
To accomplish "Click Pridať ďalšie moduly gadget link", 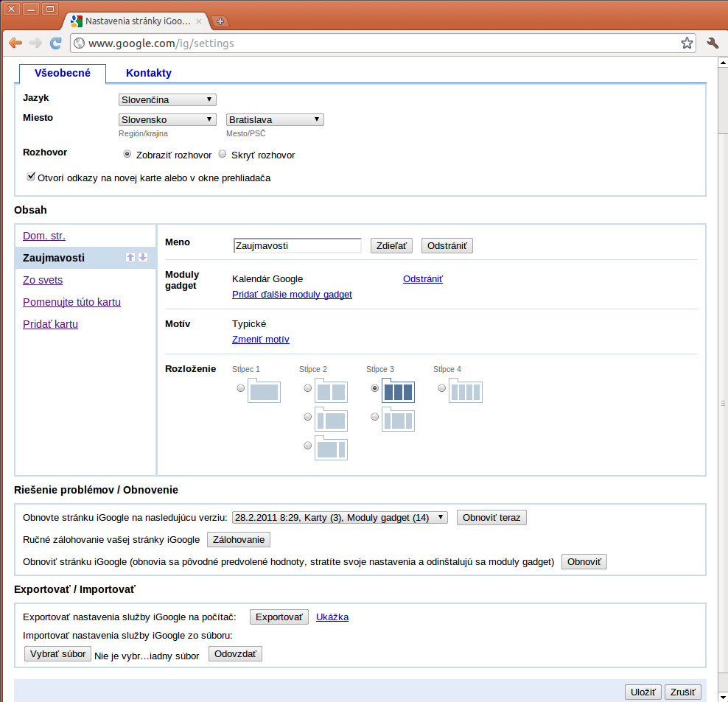I will pyautogui.click(x=292, y=295).
